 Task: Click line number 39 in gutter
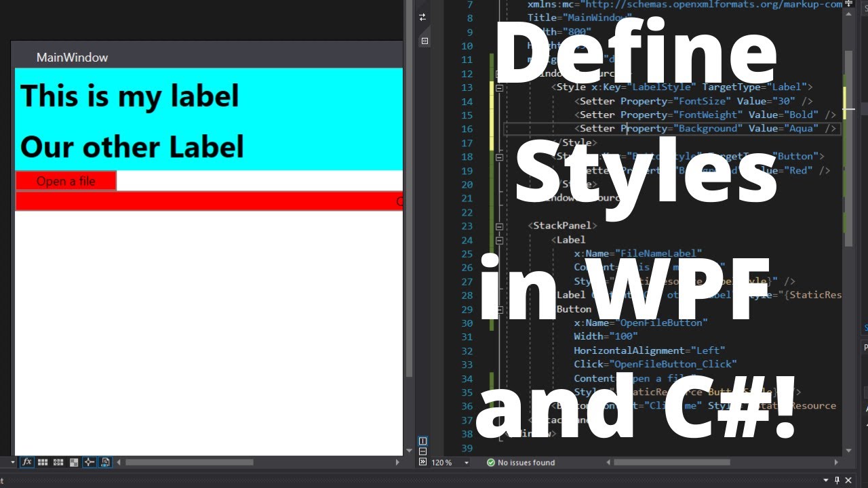467,448
